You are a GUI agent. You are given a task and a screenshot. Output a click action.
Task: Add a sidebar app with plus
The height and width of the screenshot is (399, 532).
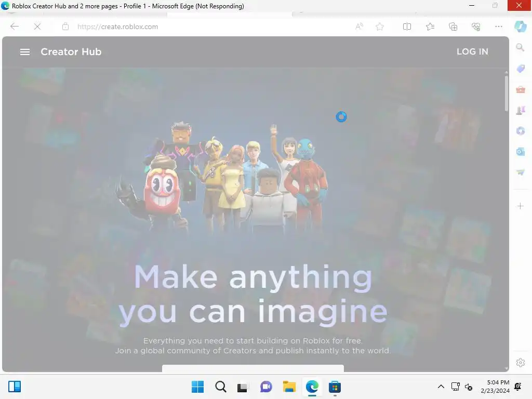click(521, 206)
